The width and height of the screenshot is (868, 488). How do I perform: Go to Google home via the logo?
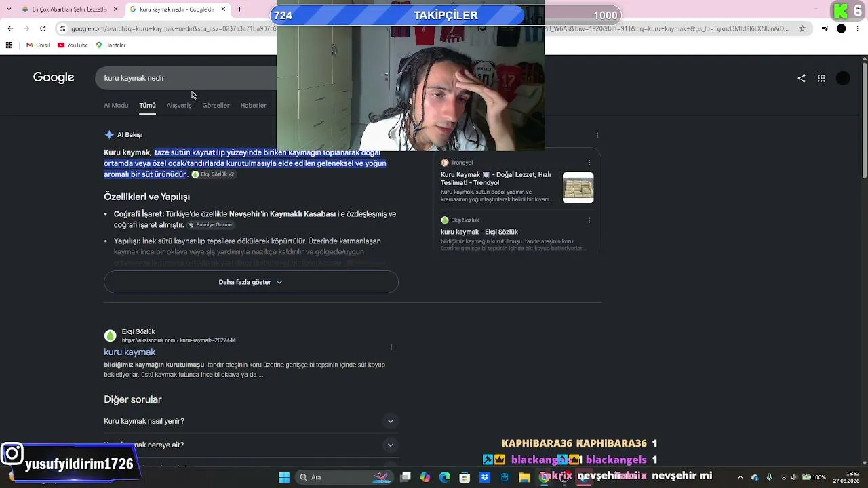point(54,77)
